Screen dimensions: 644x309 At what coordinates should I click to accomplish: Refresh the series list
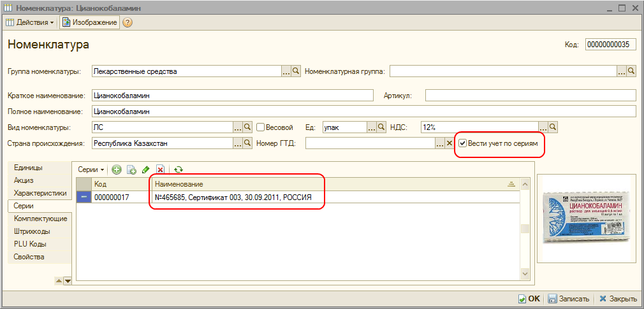click(179, 169)
